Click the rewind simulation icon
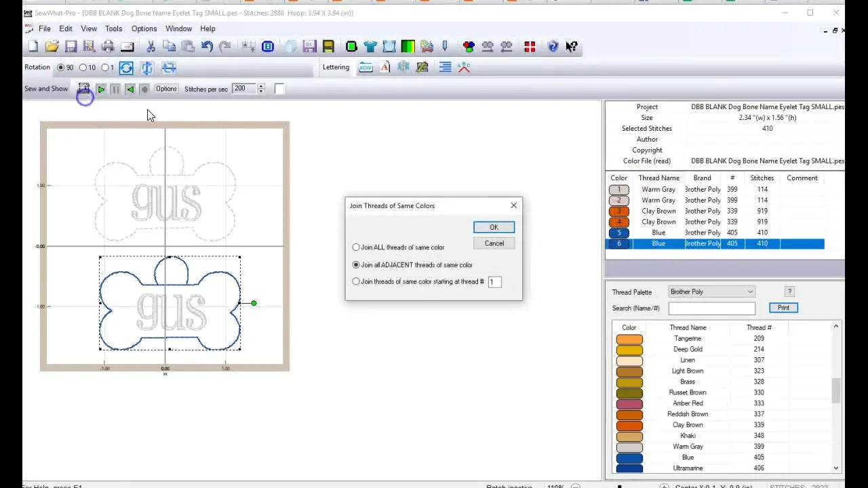The height and width of the screenshot is (488, 868). tap(132, 89)
